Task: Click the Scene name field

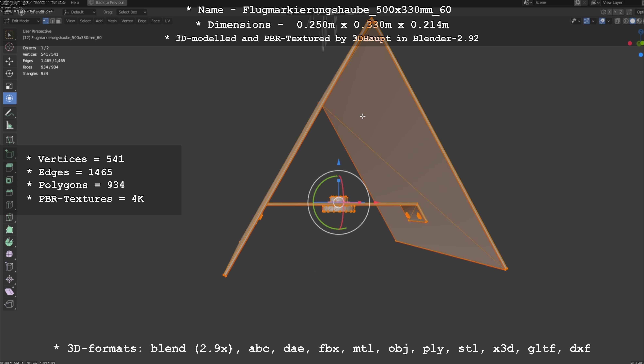Action: pyautogui.click(x=554, y=2)
